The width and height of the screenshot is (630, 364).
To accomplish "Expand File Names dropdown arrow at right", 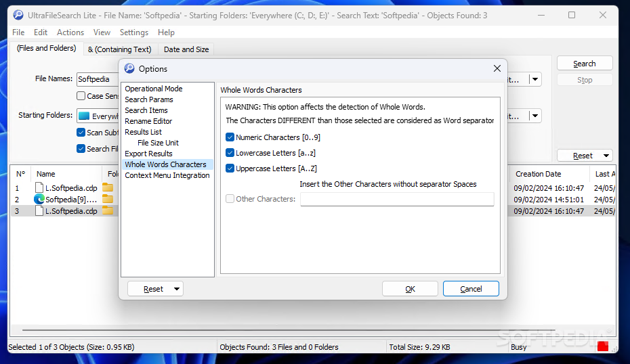I will coord(535,79).
